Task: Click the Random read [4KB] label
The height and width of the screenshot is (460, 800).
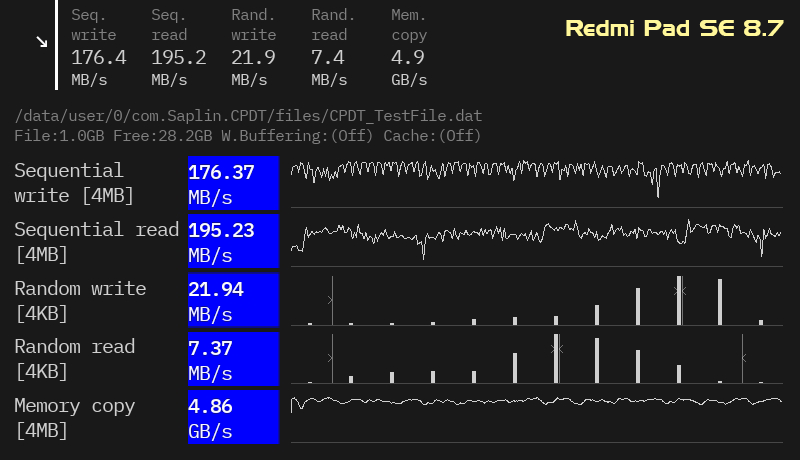Action: (74, 359)
